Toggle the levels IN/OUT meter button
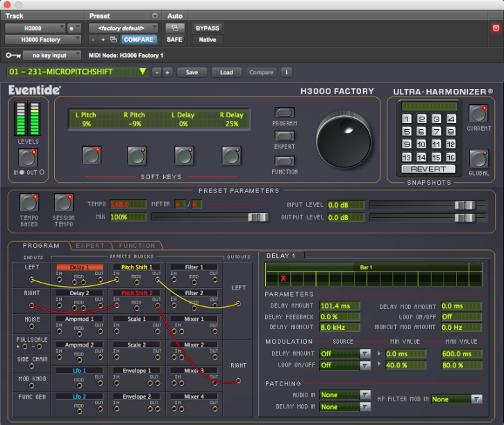This screenshot has width=504, height=425. [x=28, y=158]
